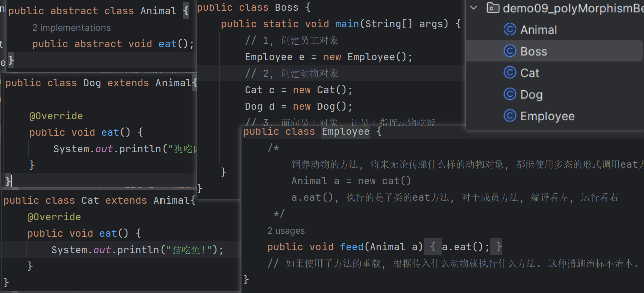Image resolution: width=644 pixels, height=293 pixels.
Task: Click the comment line starting 'a.eat(), 执行的是子类'
Action: pyautogui.click(x=455, y=197)
